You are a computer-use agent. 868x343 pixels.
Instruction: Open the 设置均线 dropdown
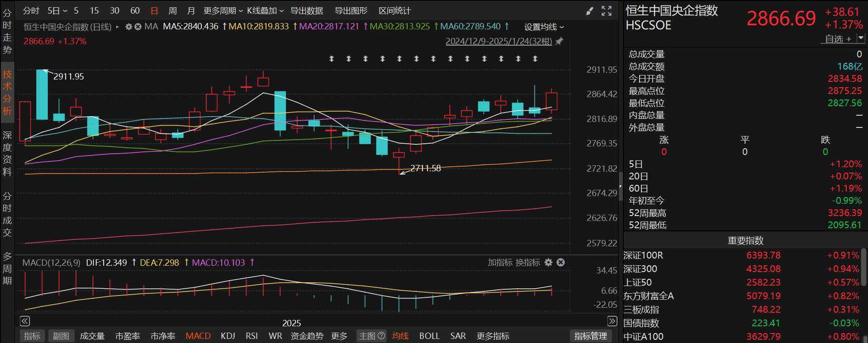(x=544, y=27)
